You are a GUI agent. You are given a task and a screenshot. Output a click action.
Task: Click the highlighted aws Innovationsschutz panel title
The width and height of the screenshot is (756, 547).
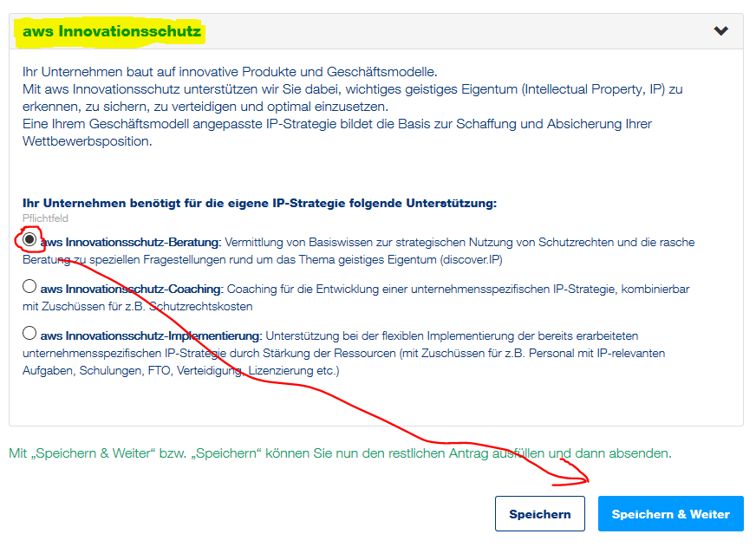[x=111, y=32]
